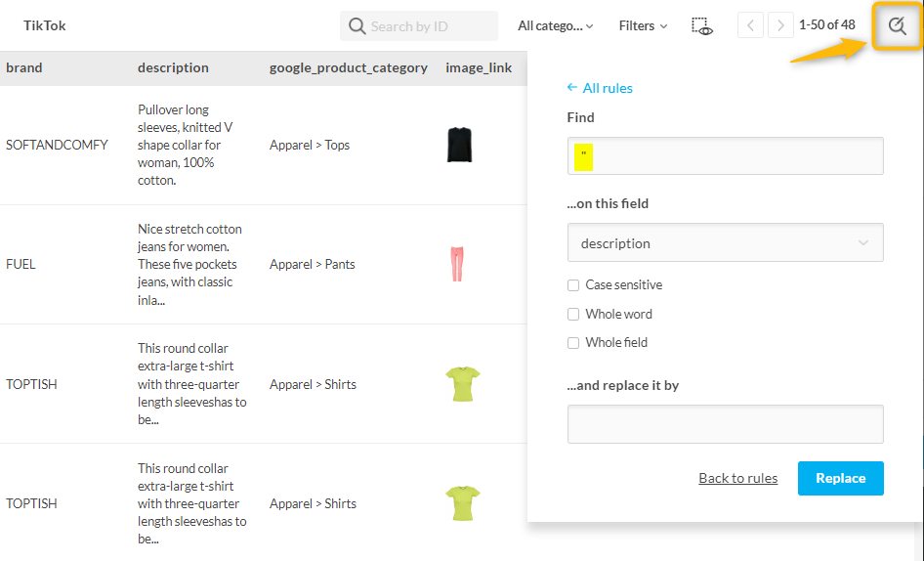This screenshot has height=561, width=924.
Task: Tick the Whole word checkbox
Action: [573, 315]
